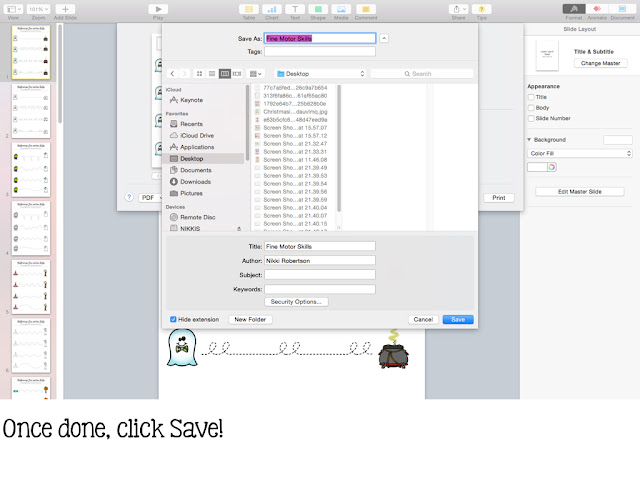Screen dimensions: 640x480
Task: Go back in file browser
Action: [172, 73]
